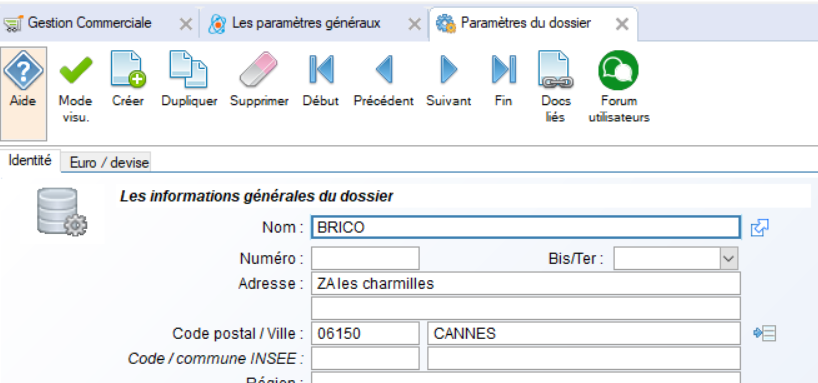This screenshot has width=818, height=383.
Task: Close Les paramètres généraux tab
Action: pos(414,24)
